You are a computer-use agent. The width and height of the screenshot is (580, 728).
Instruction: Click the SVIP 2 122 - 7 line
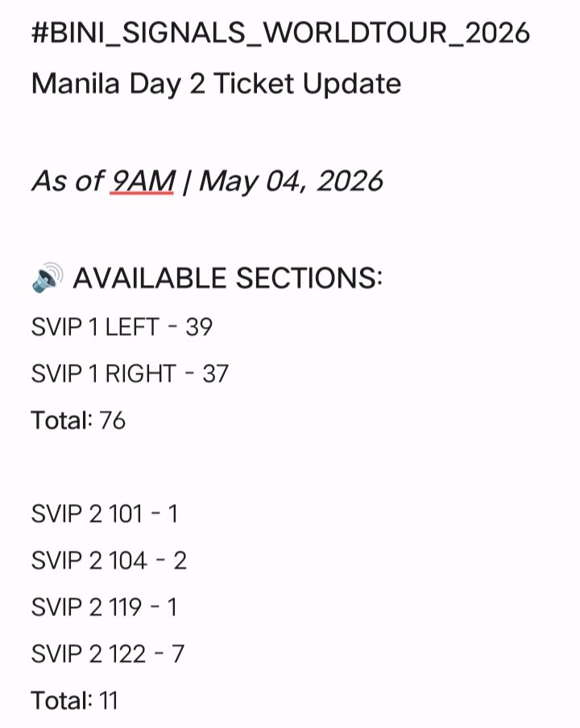pos(108,654)
